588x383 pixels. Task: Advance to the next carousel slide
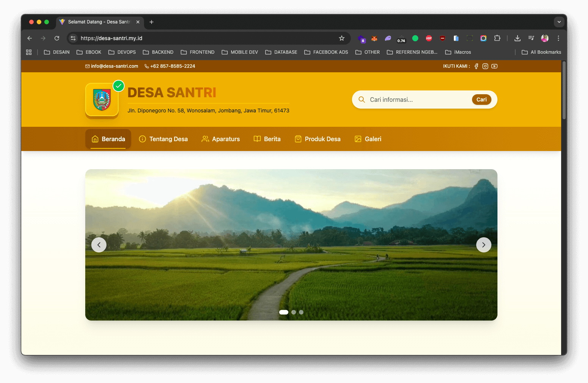click(x=484, y=245)
